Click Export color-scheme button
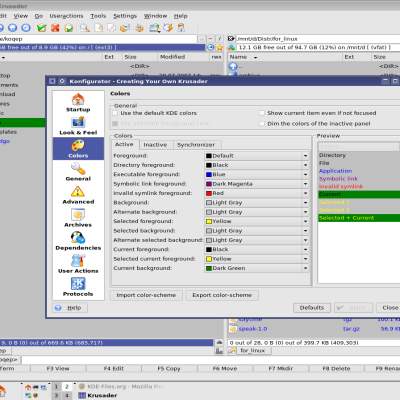The height and width of the screenshot is (400, 400). (222, 295)
